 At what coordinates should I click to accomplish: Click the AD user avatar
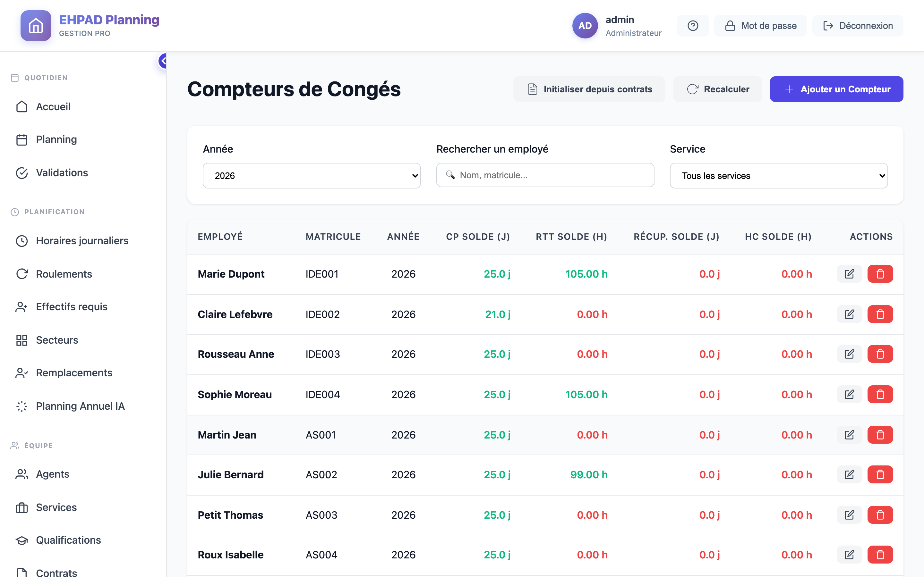point(585,26)
